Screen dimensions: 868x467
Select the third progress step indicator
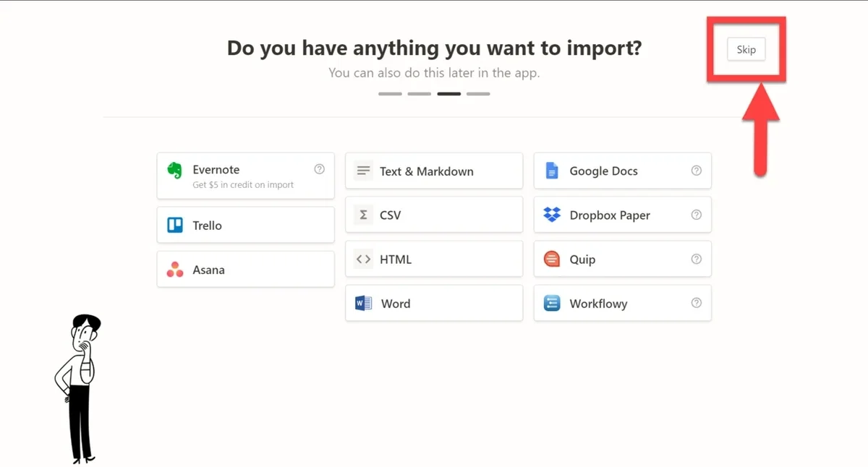coord(448,93)
